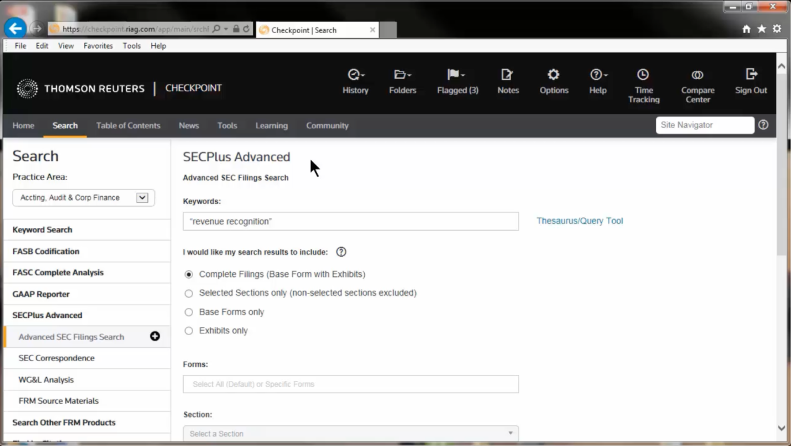Open the Notes icon
The image size is (792, 446).
tap(508, 76)
